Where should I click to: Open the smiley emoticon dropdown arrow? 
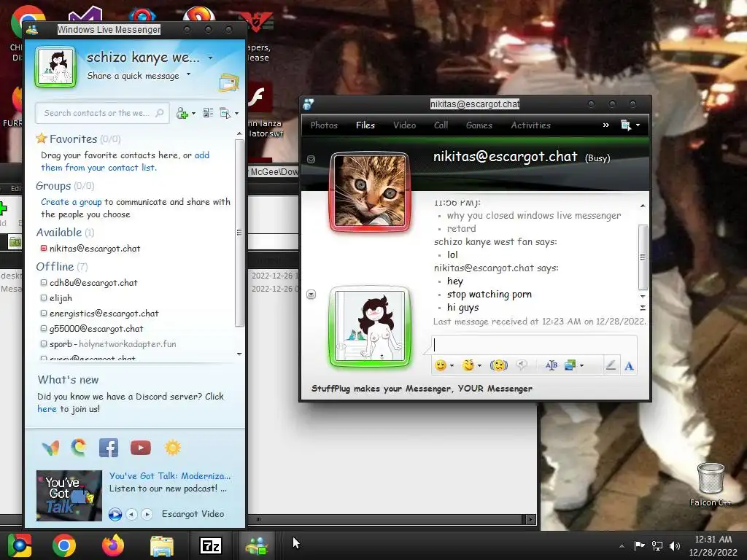(x=452, y=366)
